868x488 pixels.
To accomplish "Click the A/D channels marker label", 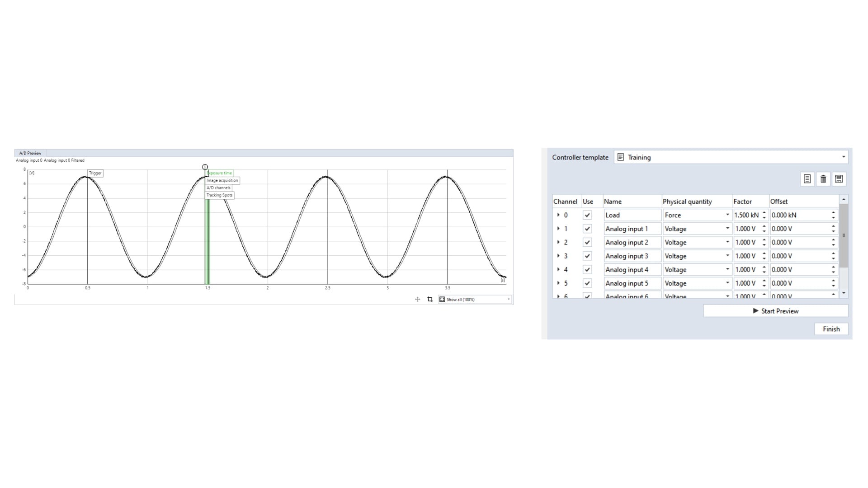I will pyautogui.click(x=218, y=188).
